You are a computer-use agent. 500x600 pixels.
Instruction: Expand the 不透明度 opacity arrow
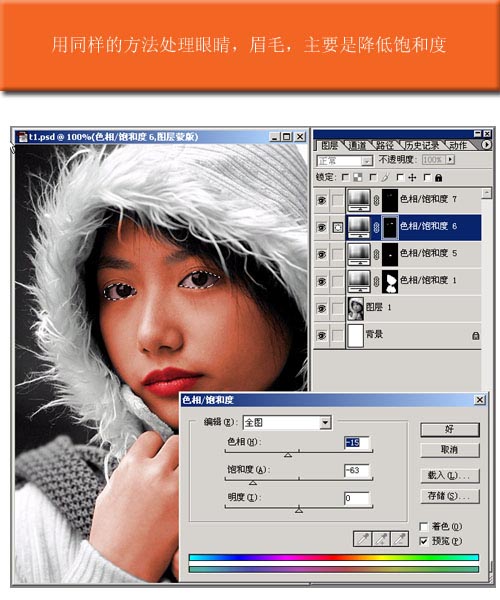coord(450,159)
